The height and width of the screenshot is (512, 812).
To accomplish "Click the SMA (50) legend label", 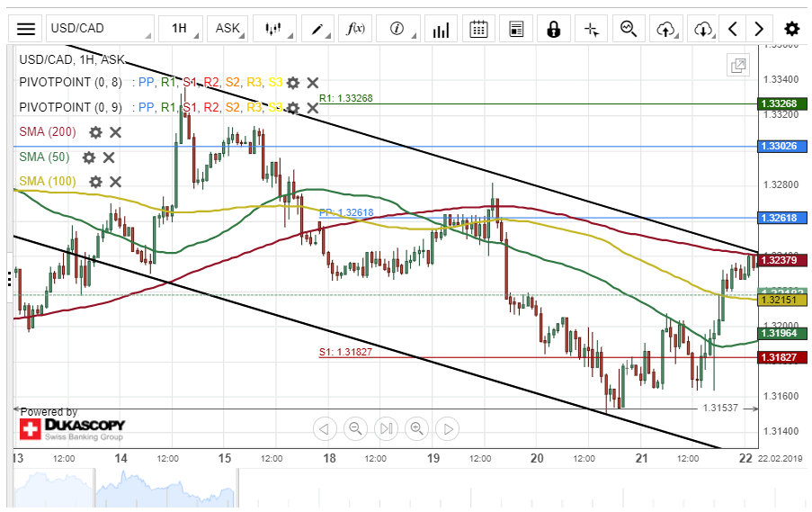I will click(44, 157).
